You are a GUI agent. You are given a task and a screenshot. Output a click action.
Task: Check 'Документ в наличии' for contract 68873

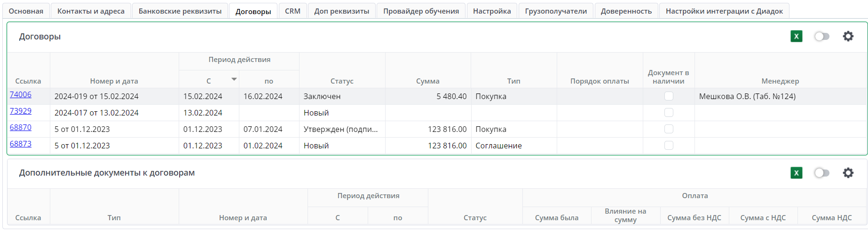[x=669, y=146]
